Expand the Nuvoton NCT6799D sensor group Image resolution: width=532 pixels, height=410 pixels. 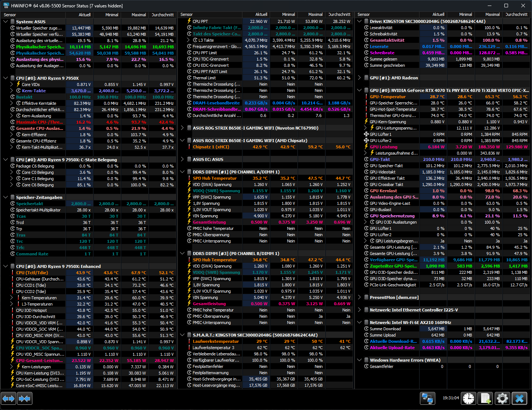[182, 128]
